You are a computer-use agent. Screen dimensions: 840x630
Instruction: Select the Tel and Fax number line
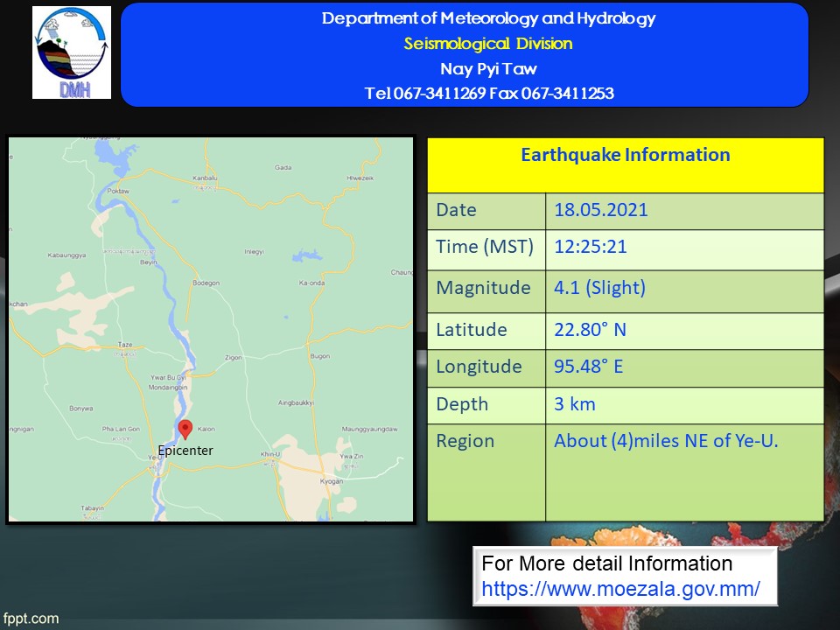pos(489,94)
